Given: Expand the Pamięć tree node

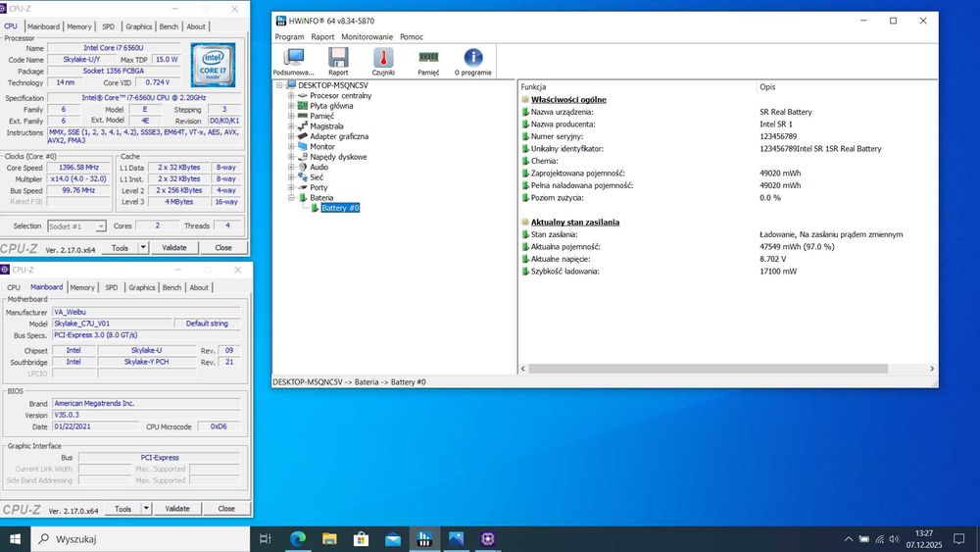Looking at the screenshot, I should 291,116.
